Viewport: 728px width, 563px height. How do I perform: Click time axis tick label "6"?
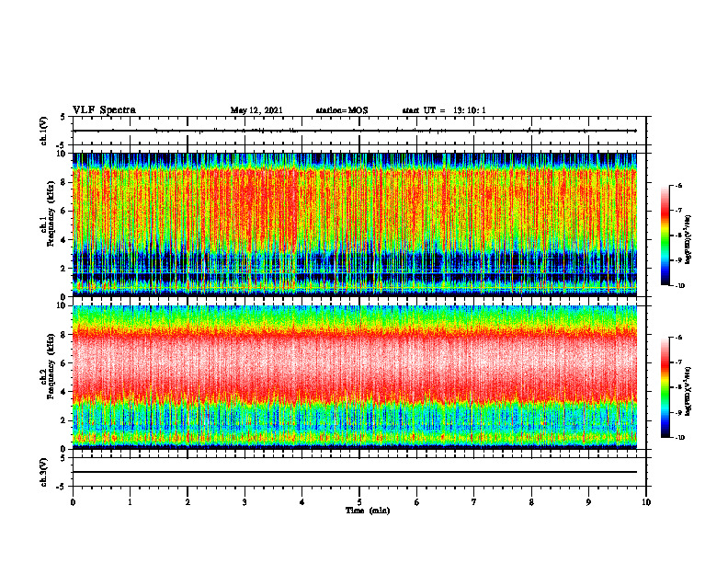pos(417,502)
